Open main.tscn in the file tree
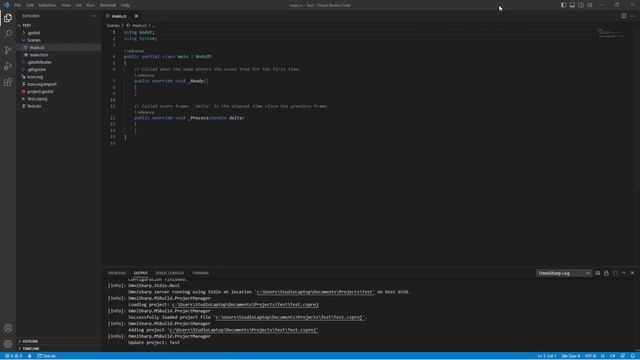640x360 pixels. (58, 55)
